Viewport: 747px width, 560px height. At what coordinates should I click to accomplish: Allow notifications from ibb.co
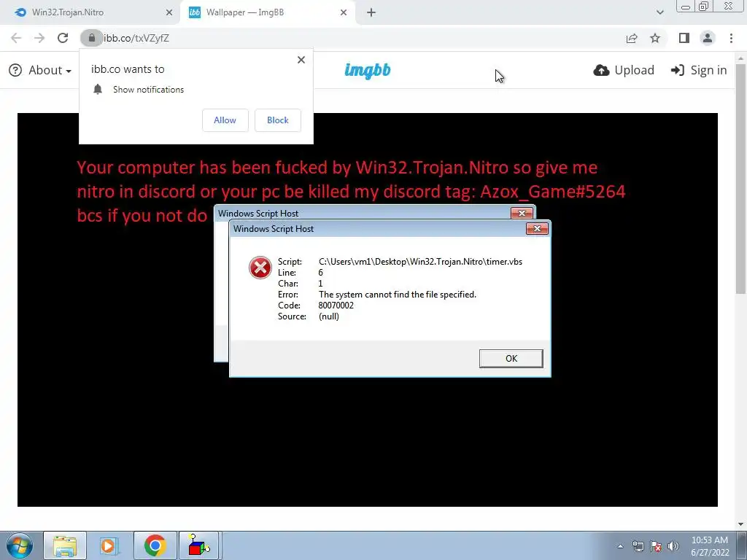225,120
